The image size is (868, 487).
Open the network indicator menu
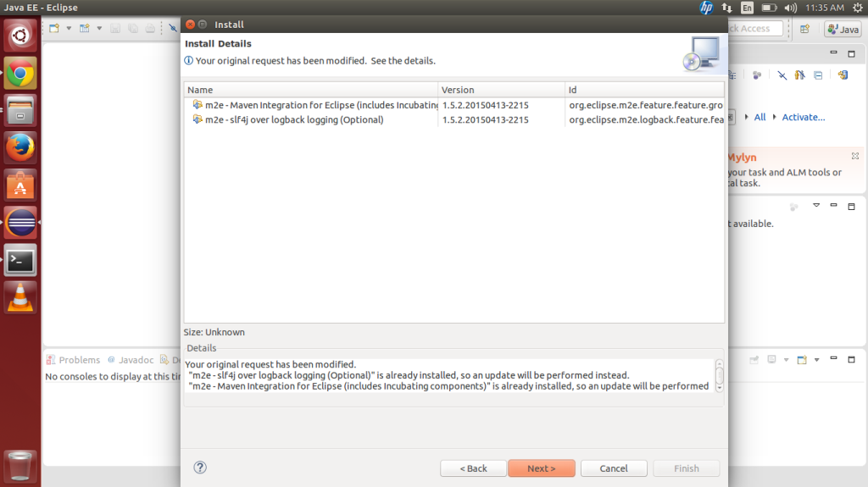(726, 8)
